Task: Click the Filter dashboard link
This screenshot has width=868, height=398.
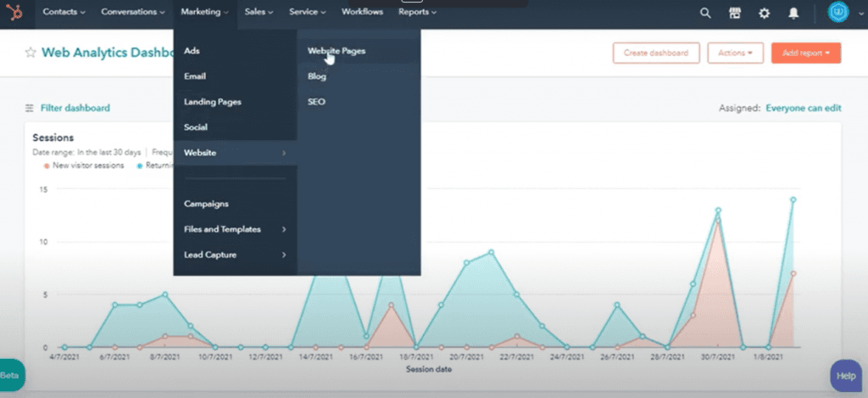Action: click(x=75, y=108)
